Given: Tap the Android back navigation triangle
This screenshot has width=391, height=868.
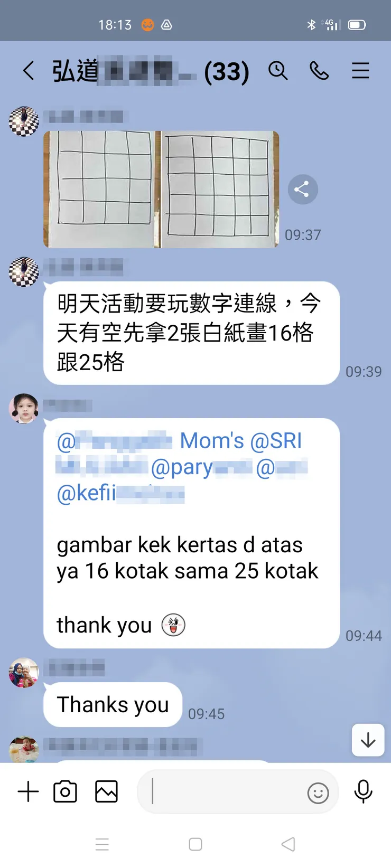Looking at the screenshot, I should (288, 844).
